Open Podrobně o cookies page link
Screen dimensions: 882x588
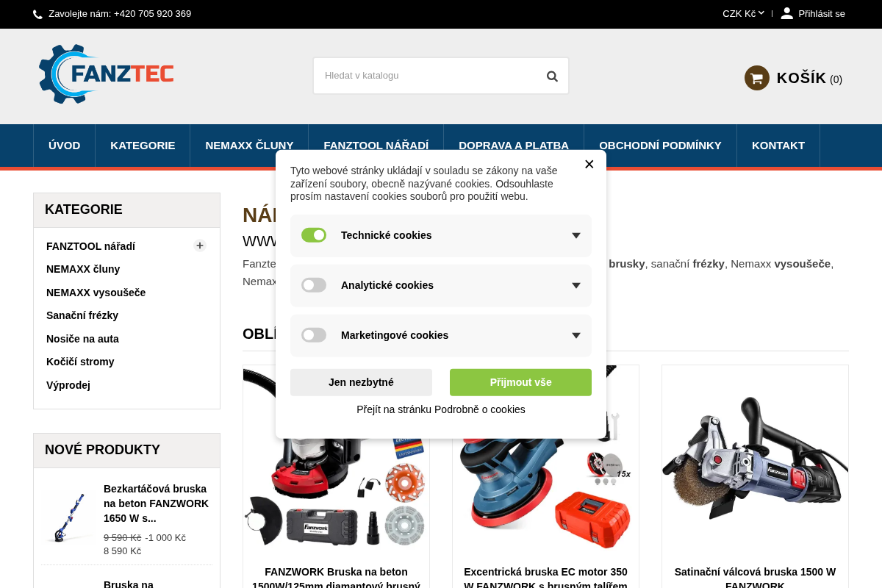[x=441, y=409]
